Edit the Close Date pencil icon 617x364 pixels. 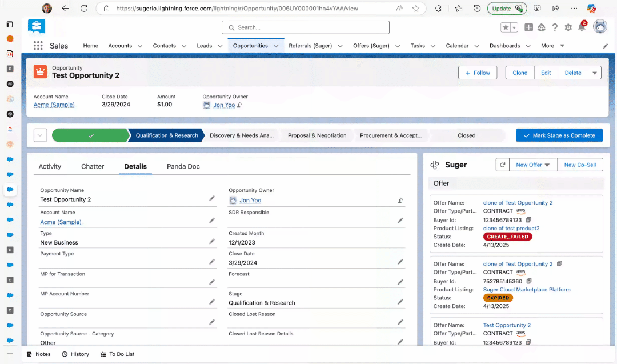click(400, 262)
